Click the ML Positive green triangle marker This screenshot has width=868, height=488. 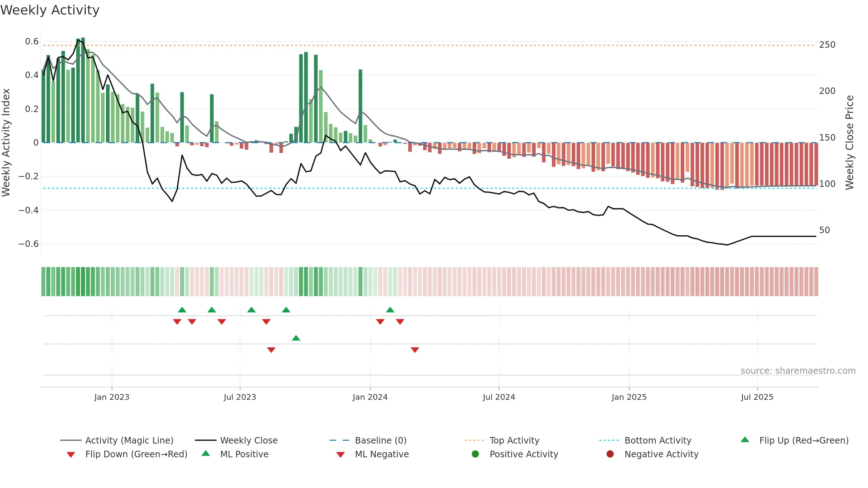[x=296, y=338]
